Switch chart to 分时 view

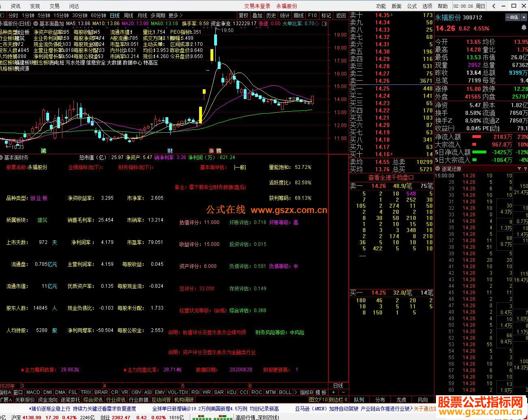13,15
